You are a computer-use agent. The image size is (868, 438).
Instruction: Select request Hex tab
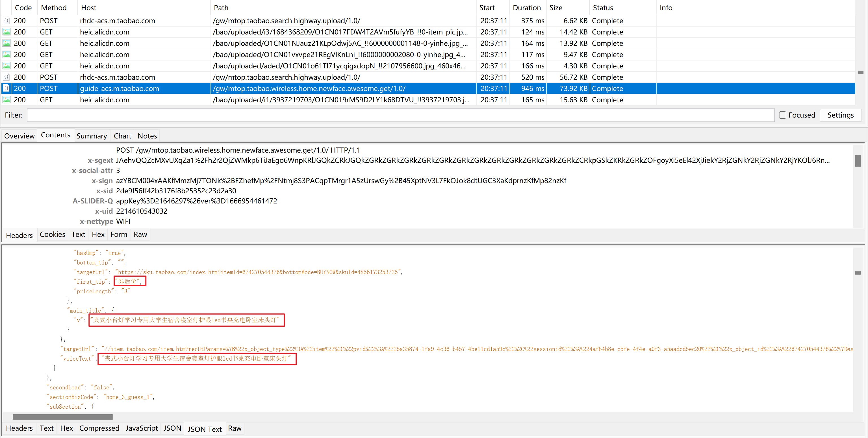[98, 235]
